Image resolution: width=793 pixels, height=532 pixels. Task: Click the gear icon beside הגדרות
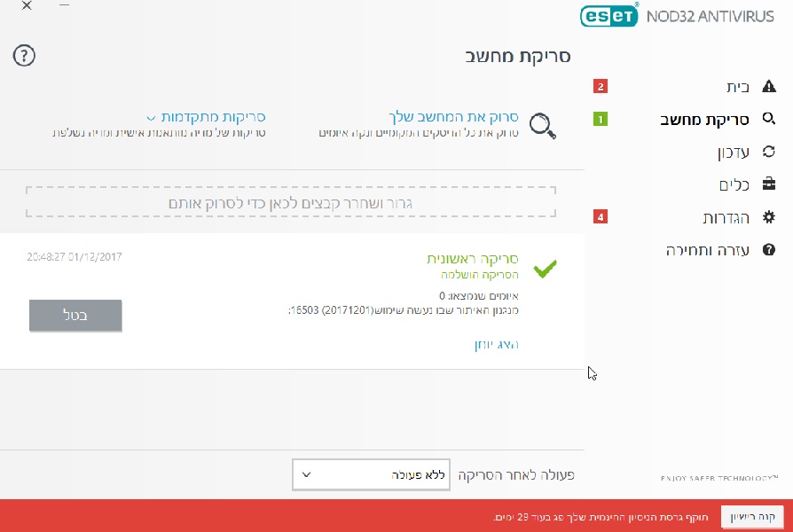pyautogui.click(x=768, y=217)
